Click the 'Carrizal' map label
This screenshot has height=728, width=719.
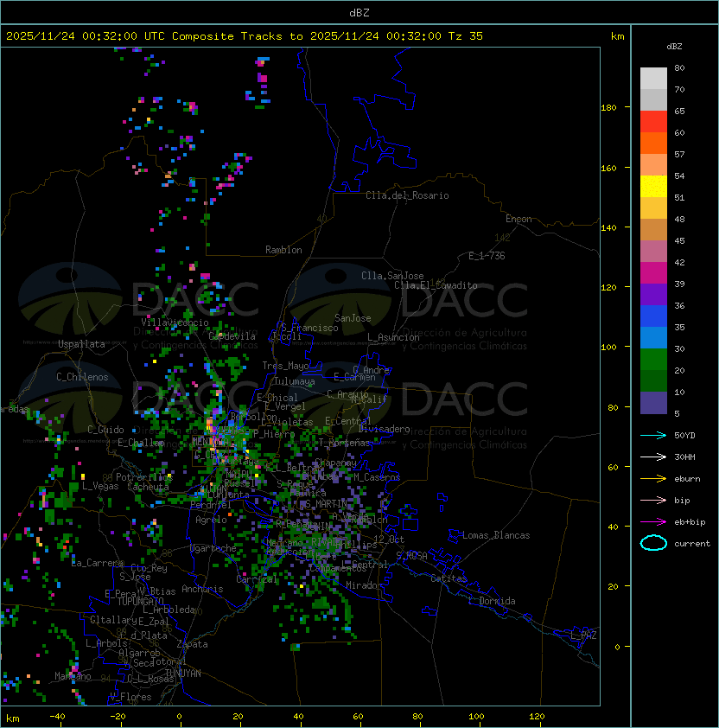pos(257,579)
